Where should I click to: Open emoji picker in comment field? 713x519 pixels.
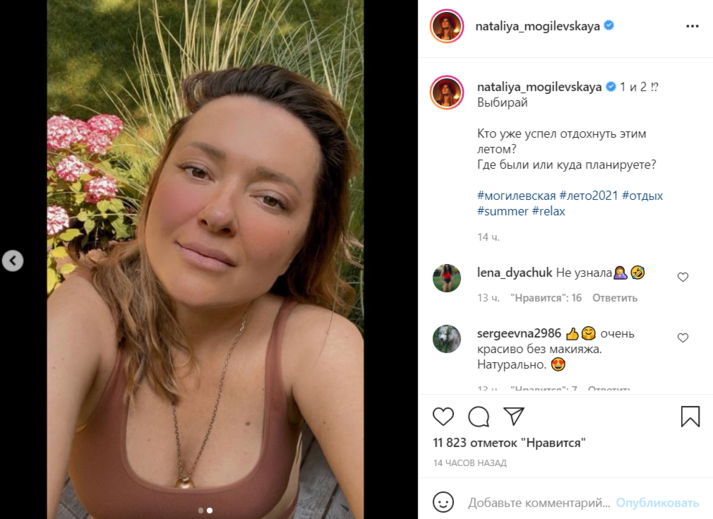pos(443,502)
